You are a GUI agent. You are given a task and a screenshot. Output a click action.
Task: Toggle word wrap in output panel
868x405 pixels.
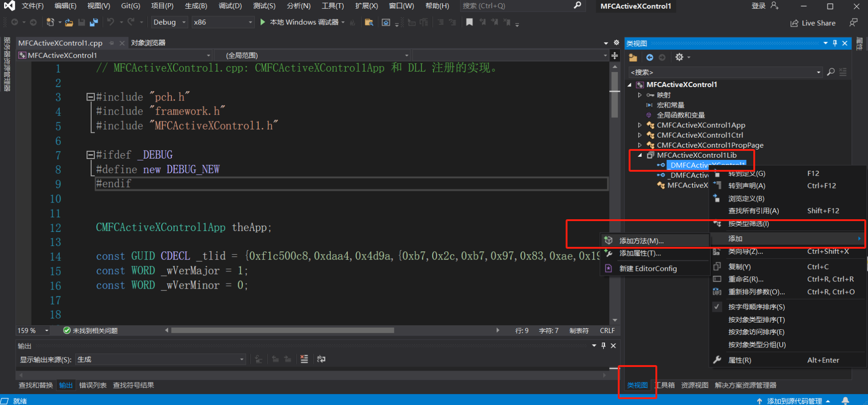coord(321,359)
